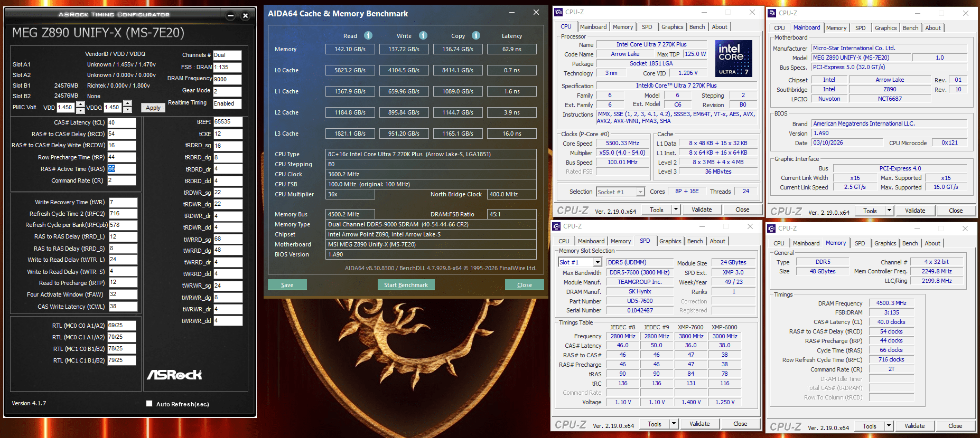Click the highlighted RAS# Active Time (tRAS) field
Image resolution: width=980 pixels, height=438 pixels.
[122, 169]
